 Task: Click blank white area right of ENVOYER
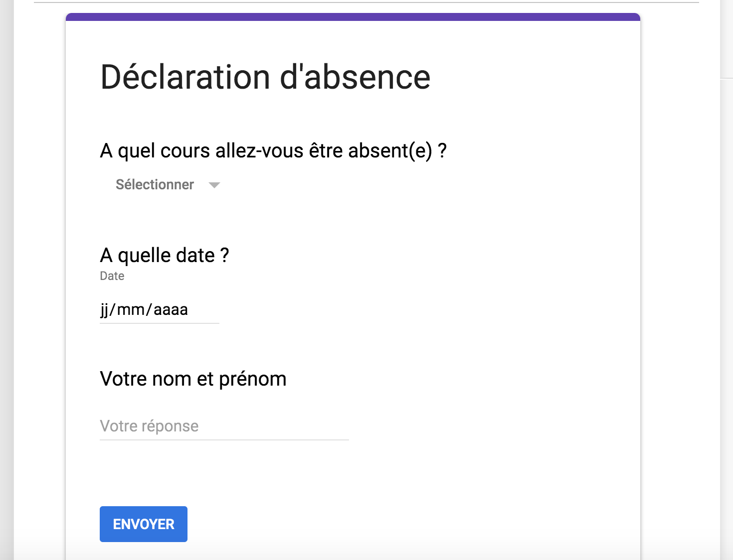[x=399, y=524]
